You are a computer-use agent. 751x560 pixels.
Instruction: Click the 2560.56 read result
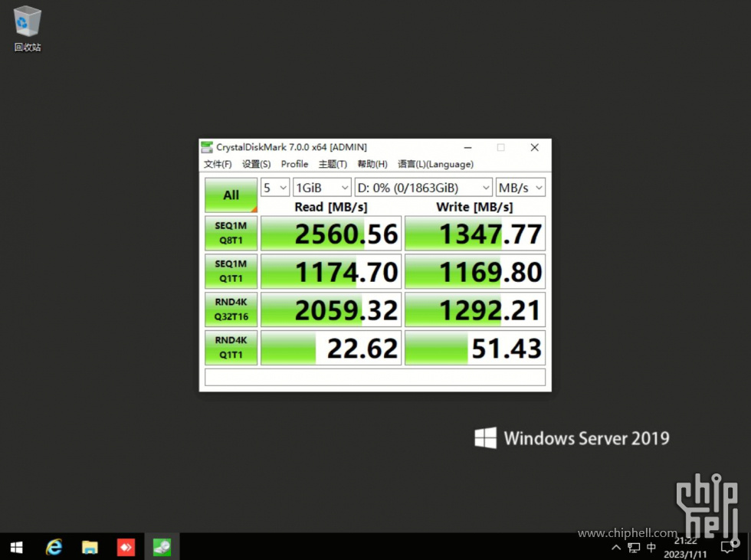pyautogui.click(x=331, y=234)
